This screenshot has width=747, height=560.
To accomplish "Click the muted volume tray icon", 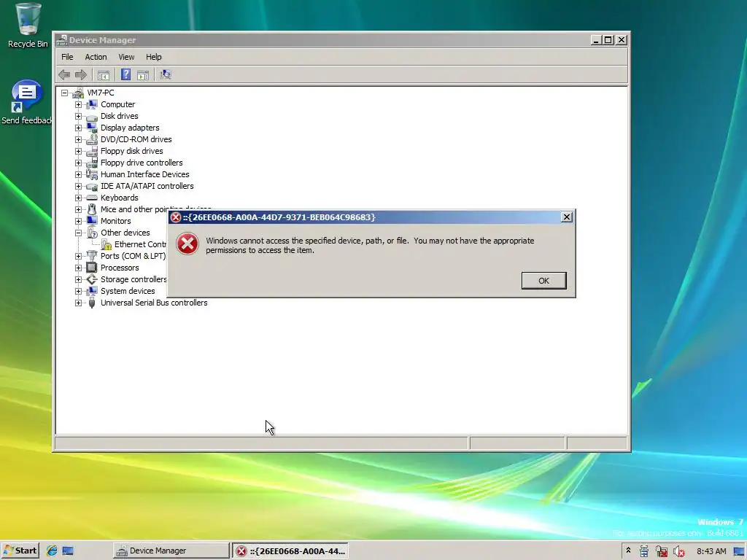I will (x=679, y=551).
